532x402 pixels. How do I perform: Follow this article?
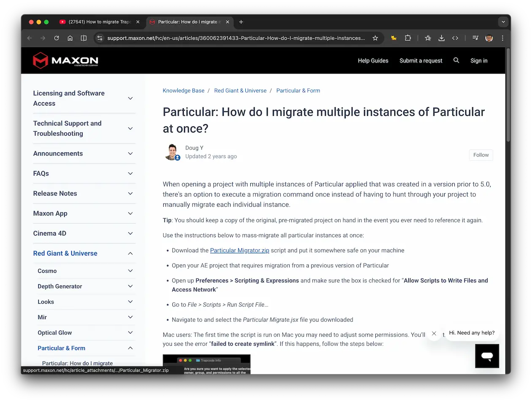coord(480,155)
